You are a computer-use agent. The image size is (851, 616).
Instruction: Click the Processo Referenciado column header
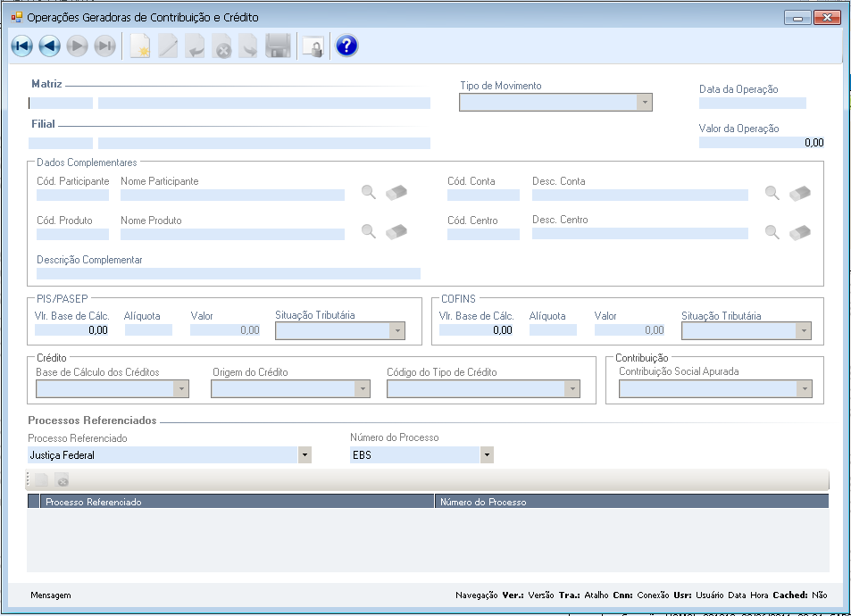237,502
